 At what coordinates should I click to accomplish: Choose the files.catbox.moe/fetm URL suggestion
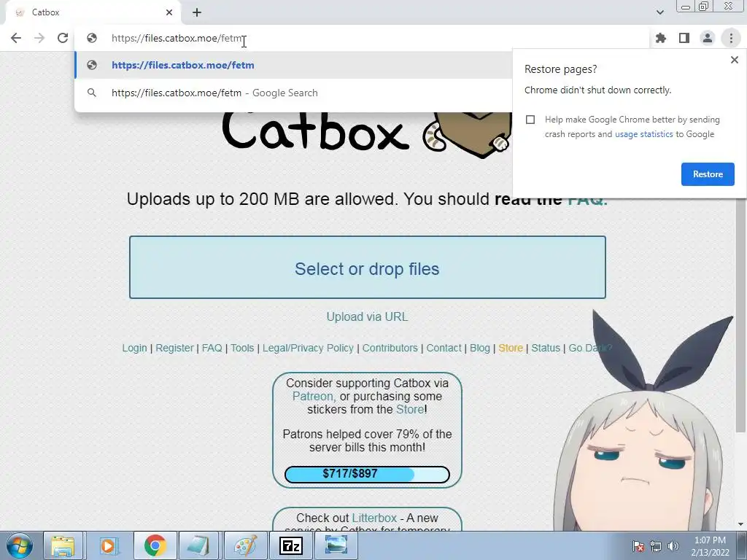[293, 65]
